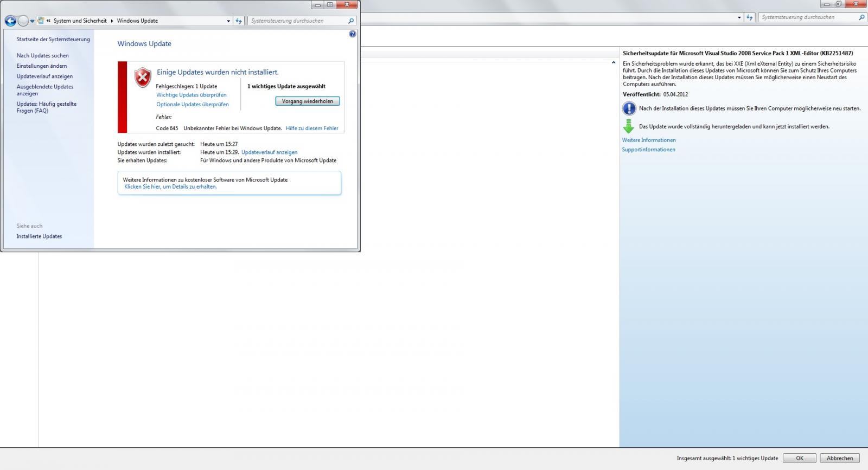Click refresh button beside front window address bar
The width and height of the screenshot is (868, 470).
point(239,21)
